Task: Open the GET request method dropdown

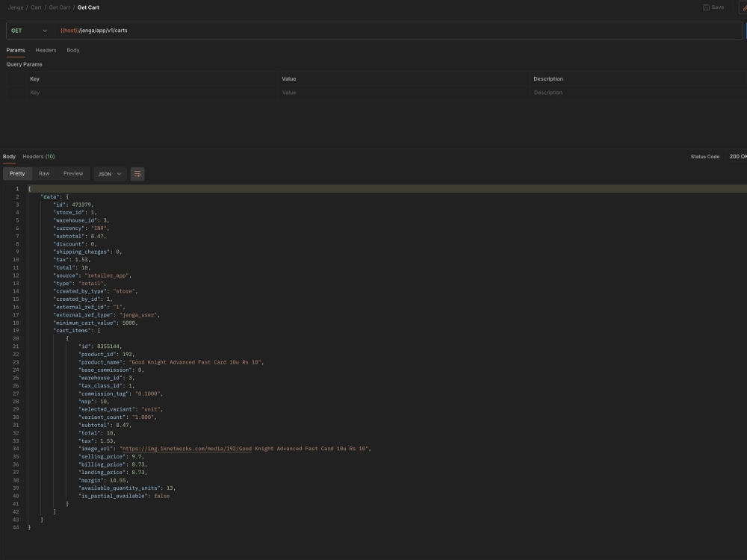Action: (x=30, y=31)
